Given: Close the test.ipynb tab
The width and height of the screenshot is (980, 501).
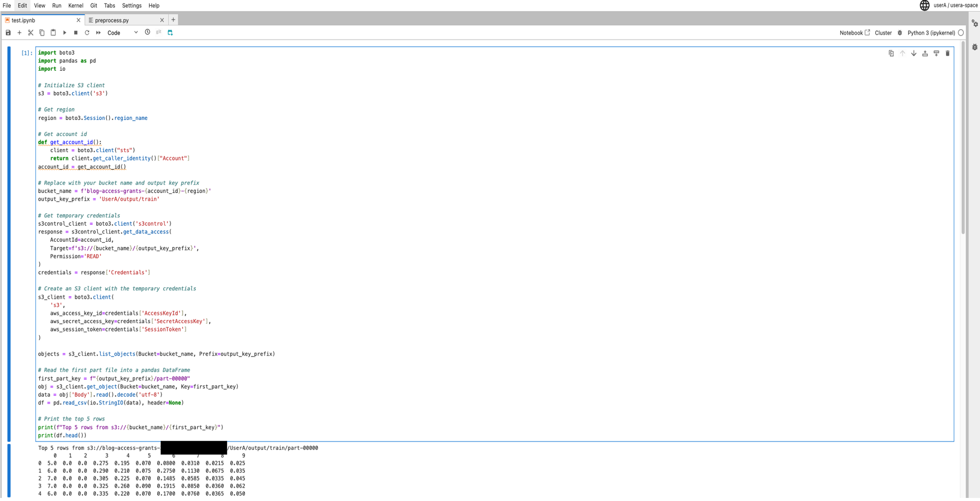Looking at the screenshot, I should click(x=79, y=20).
